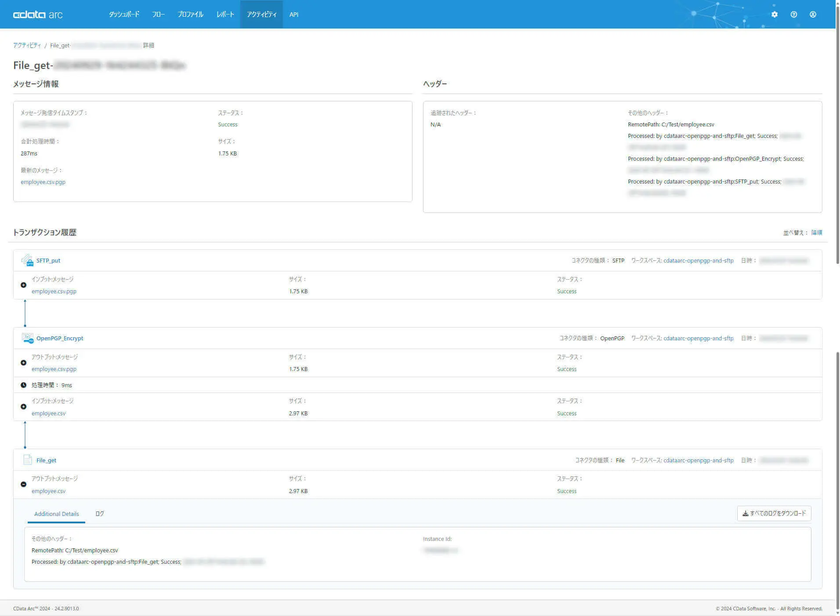This screenshot has height=616, width=840.
Task: Open the latest message employee.csv.pgp link
Action: 43,182
